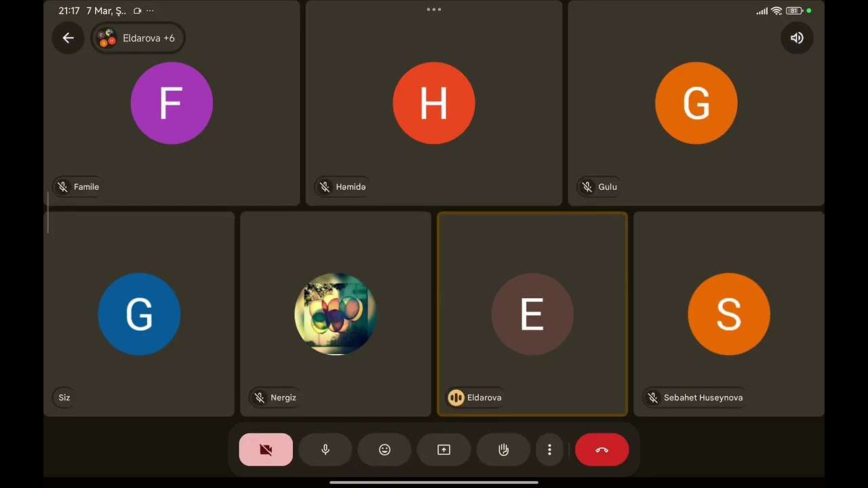The width and height of the screenshot is (868, 488).
Task: Click the Siz label on your tile
Action: pyautogui.click(x=64, y=398)
